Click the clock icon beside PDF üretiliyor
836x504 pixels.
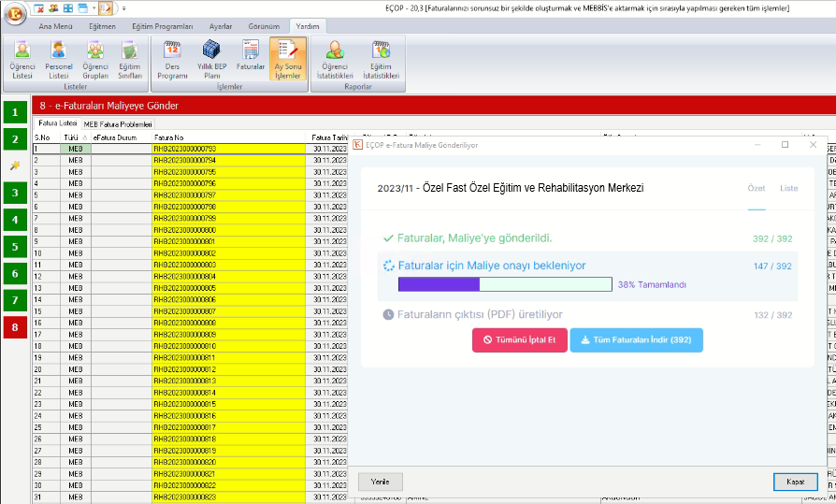click(389, 315)
